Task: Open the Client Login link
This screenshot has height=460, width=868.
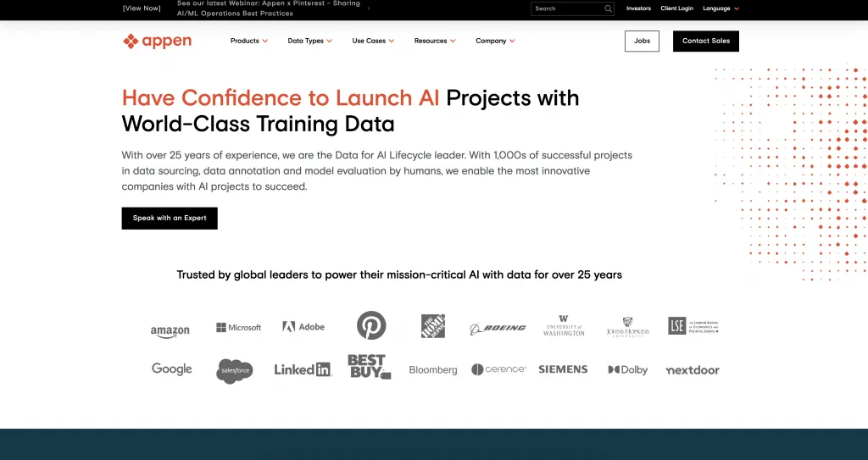Action: (x=676, y=8)
